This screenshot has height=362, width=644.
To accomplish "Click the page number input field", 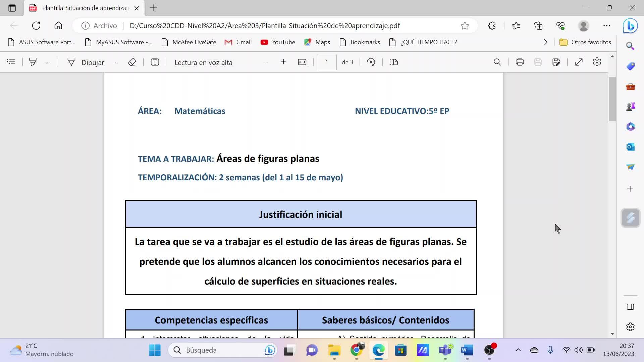I will click(x=326, y=62).
